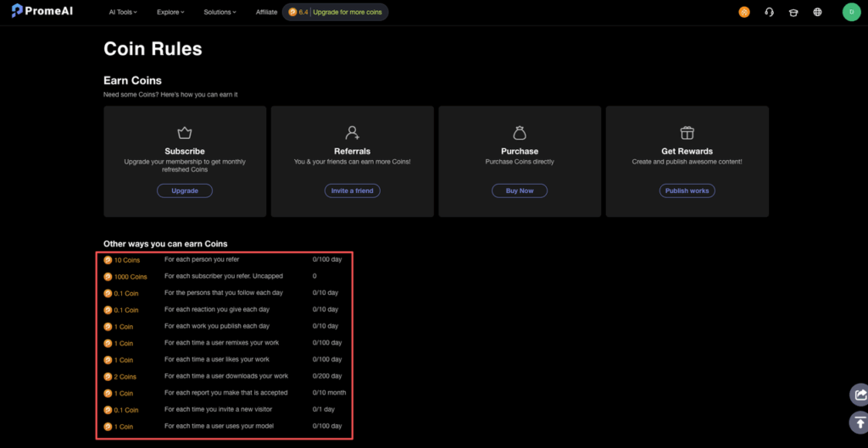Open the language globe icon
This screenshot has width=868, height=448.
818,12
